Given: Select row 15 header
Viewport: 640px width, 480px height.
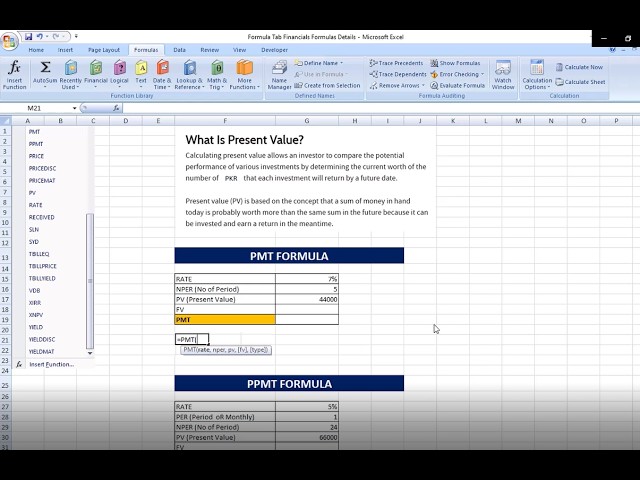Looking at the screenshot, I should pos(5,279).
